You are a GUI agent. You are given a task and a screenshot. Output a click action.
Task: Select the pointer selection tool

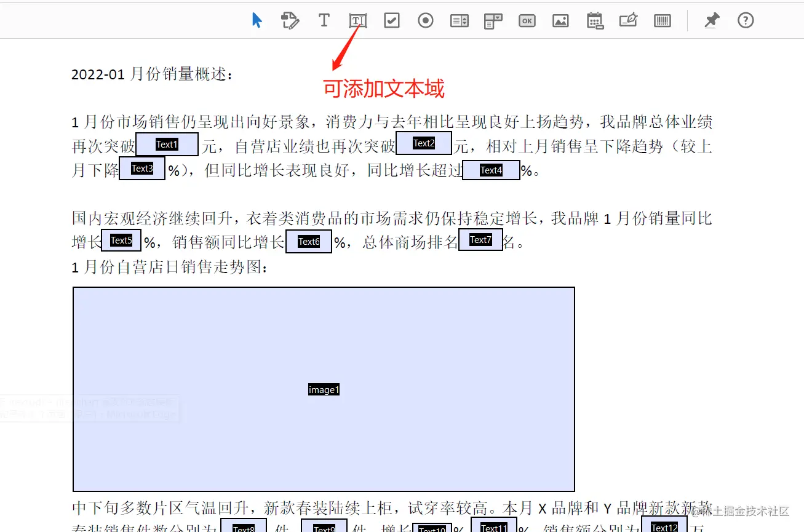pos(258,20)
